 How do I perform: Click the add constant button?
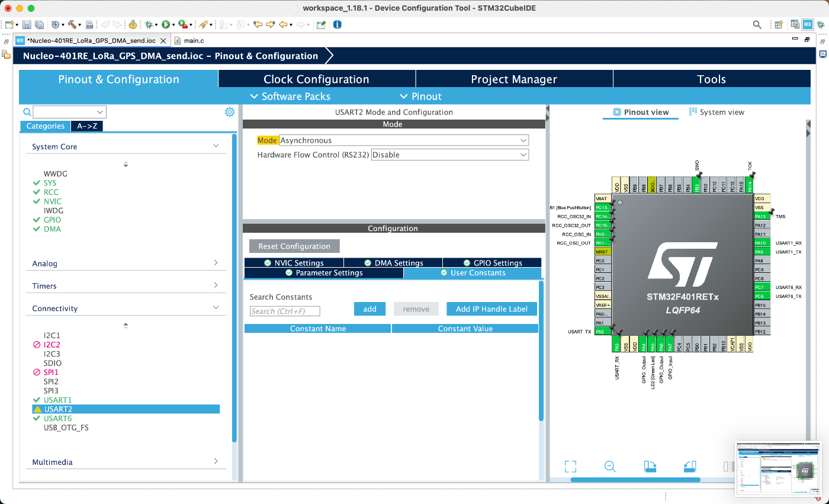[369, 309]
